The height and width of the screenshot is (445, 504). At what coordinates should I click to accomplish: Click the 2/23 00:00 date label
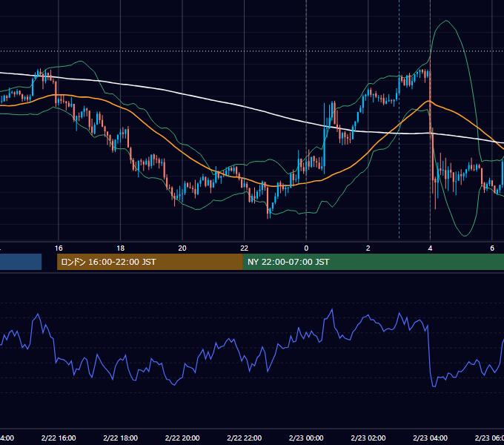point(306,438)
